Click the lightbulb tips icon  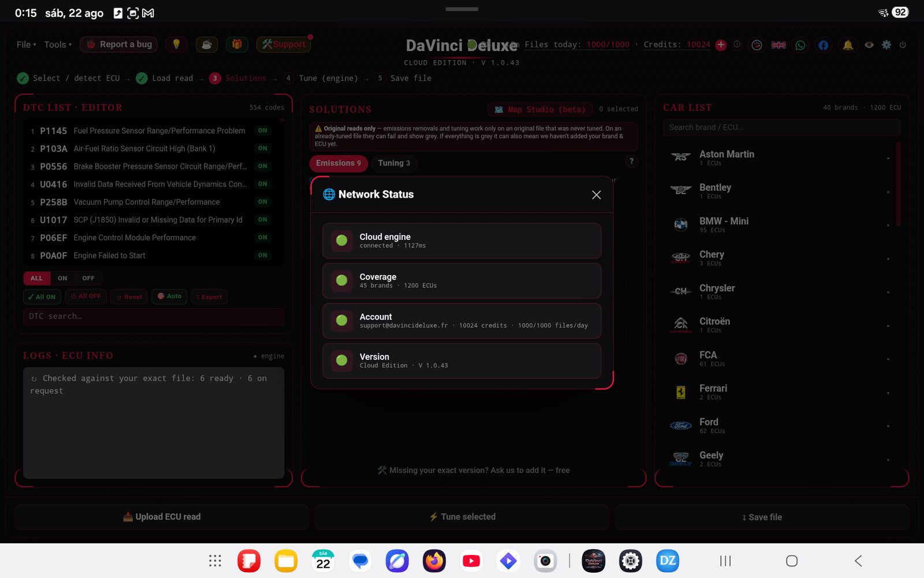(x=176, y=45)
